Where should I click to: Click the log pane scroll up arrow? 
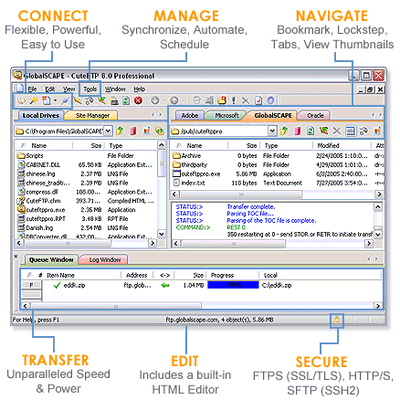[x=378, y=207]
